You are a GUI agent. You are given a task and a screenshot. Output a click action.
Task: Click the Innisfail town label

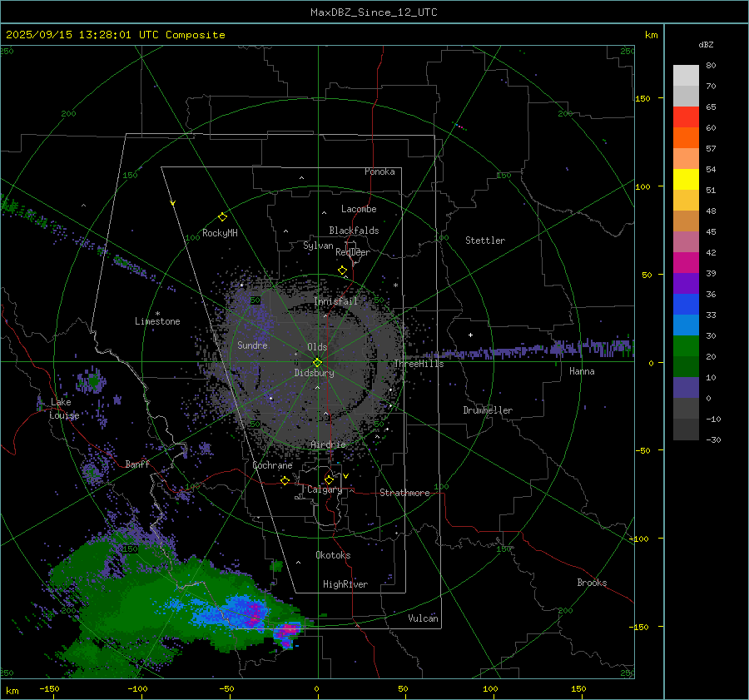(x=335, y=301)
